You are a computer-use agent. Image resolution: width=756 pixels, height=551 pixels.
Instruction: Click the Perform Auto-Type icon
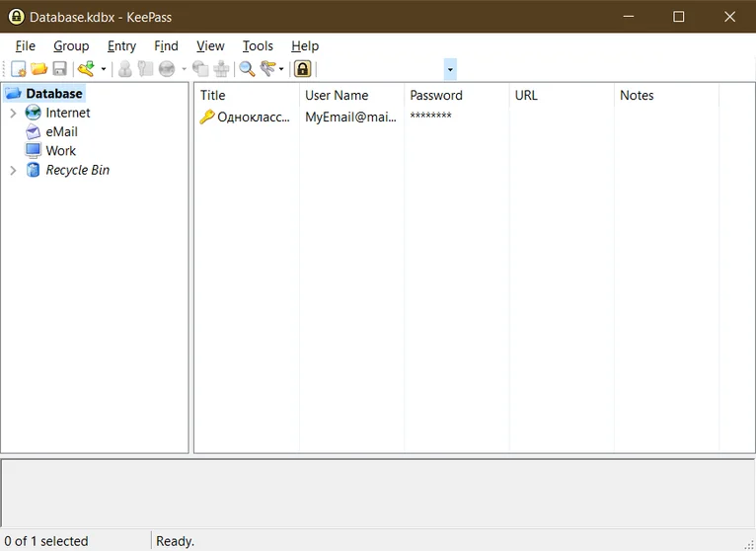221,69
